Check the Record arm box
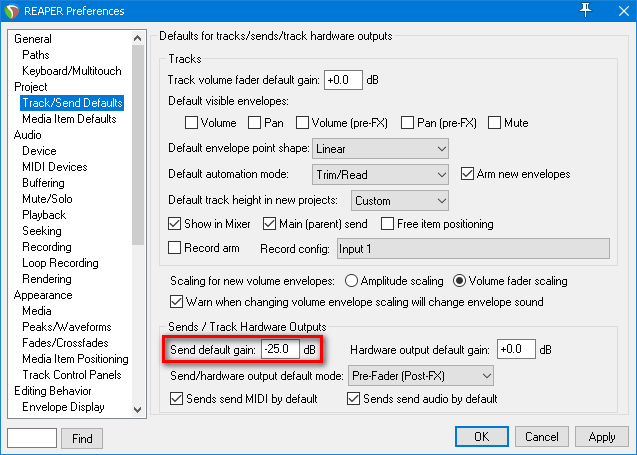 (175, 248)
